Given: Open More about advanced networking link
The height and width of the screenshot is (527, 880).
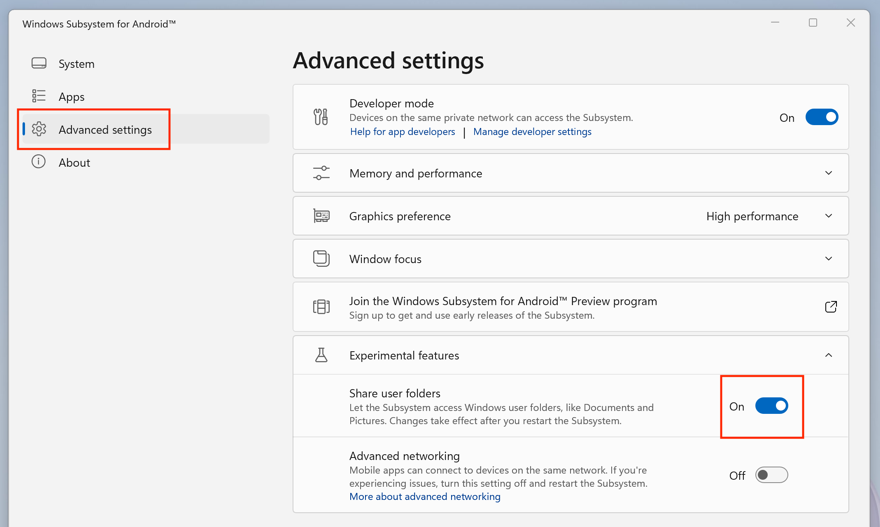Looking at the screenshot, I should point(425,497).
